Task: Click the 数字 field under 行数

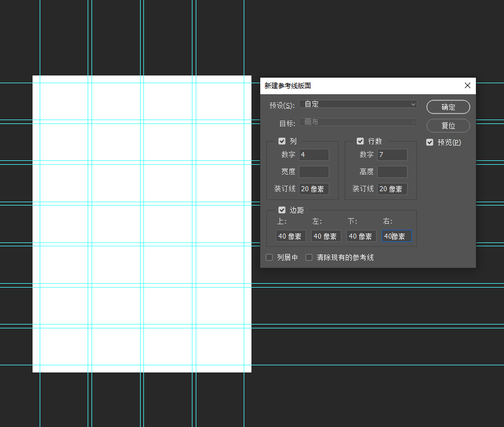Action: click(x=392, y=155)
